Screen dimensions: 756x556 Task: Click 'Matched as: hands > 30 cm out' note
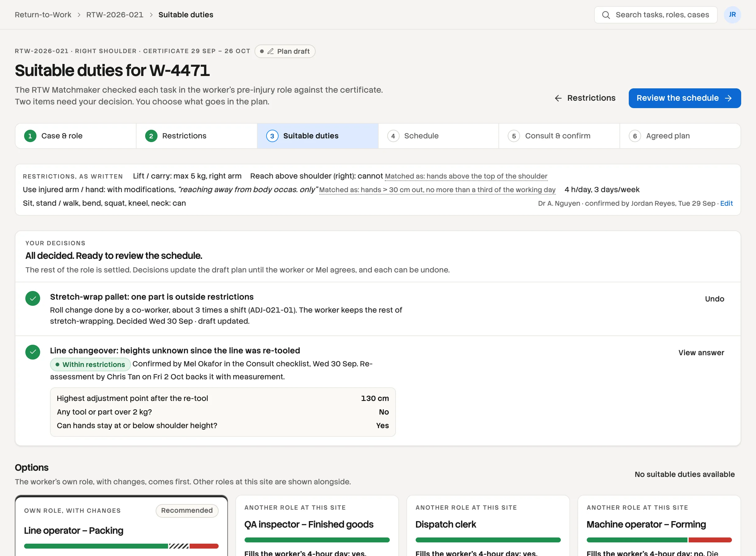coord(437,190)
